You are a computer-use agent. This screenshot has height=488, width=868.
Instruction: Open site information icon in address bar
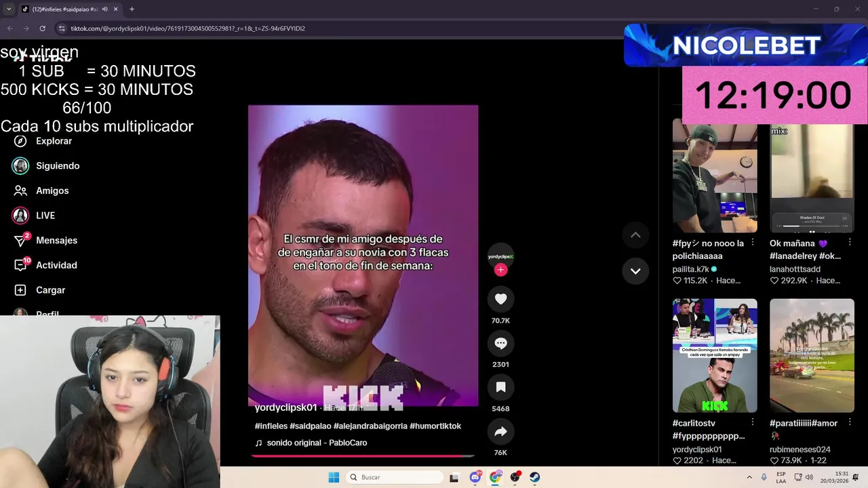pos(62,28)
